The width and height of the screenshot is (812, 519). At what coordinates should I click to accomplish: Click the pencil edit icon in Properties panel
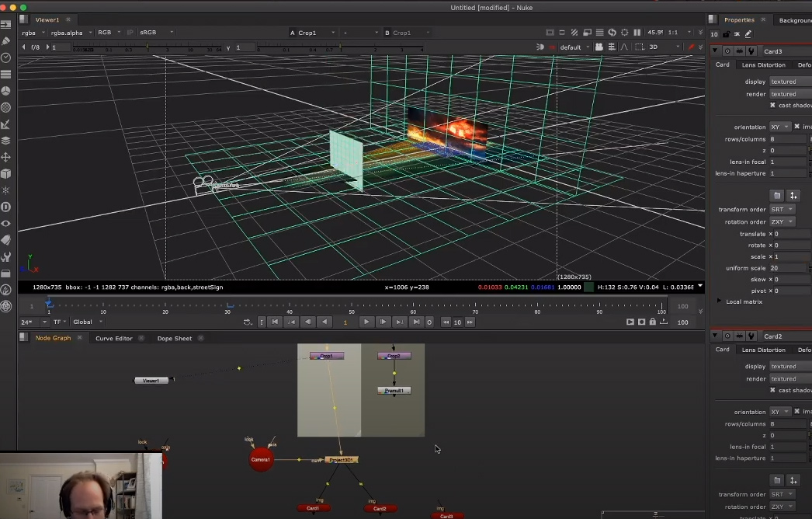(x=748, y=34)
